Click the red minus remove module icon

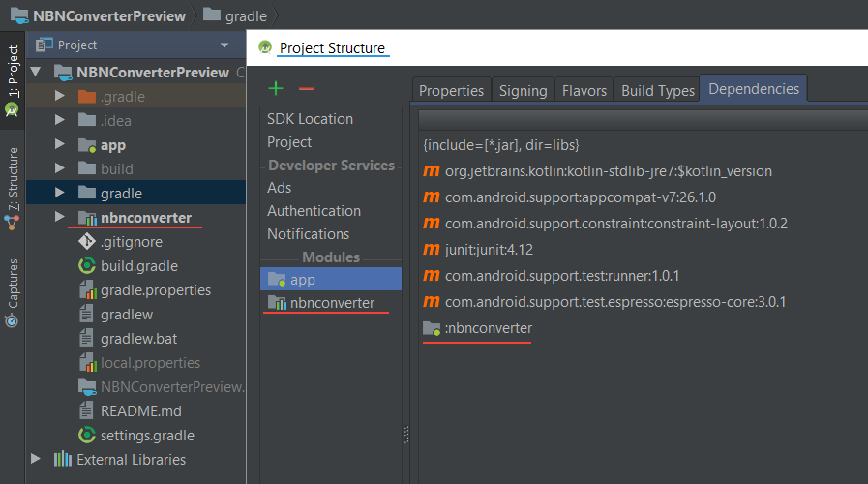(x=306, y=89)
